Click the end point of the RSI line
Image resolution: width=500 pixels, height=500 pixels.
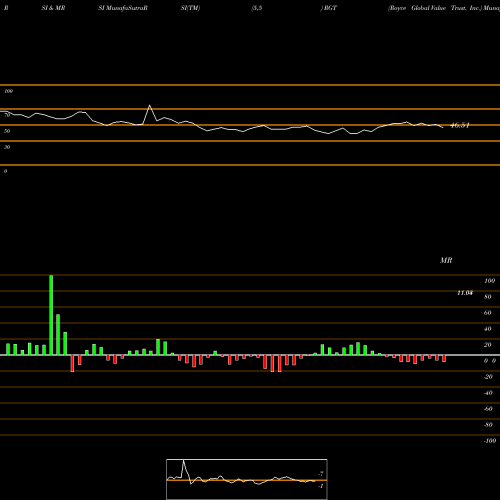point(443,127)
